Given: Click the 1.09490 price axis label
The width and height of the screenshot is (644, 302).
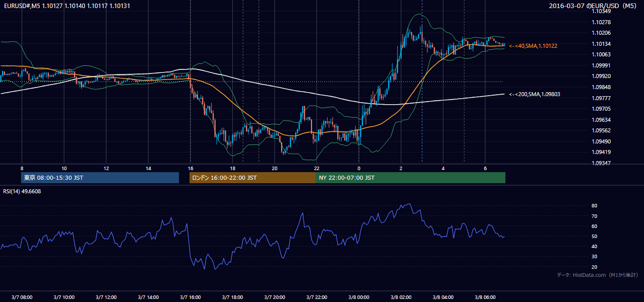Looking at the screenshot, I should click(x=601, y=141).
